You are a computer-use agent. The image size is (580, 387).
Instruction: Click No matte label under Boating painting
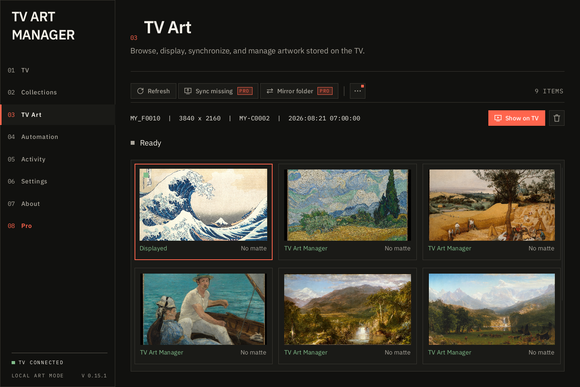253,353
